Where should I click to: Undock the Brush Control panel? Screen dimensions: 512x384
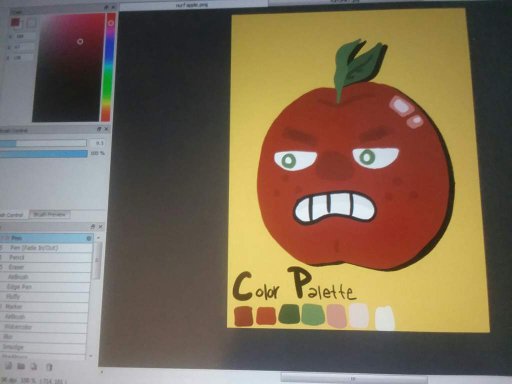coord(99,129)
